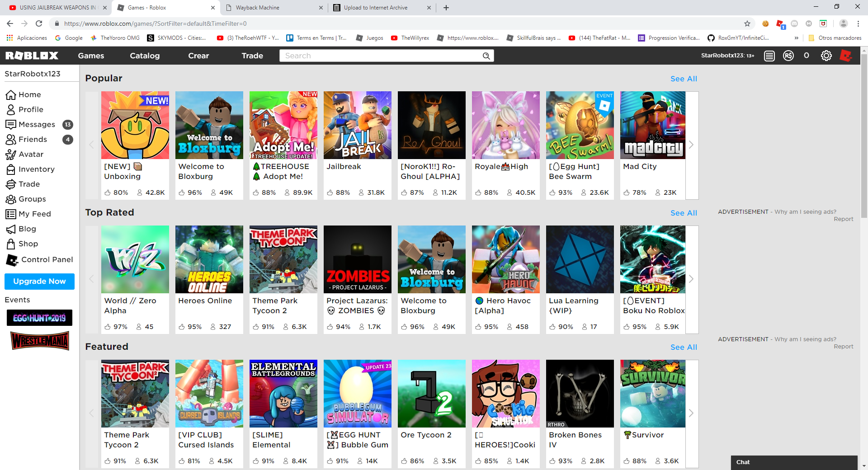The image size is (868, 470).
Task: Open a new browser tab with plus
Action: tap(446, 8)
